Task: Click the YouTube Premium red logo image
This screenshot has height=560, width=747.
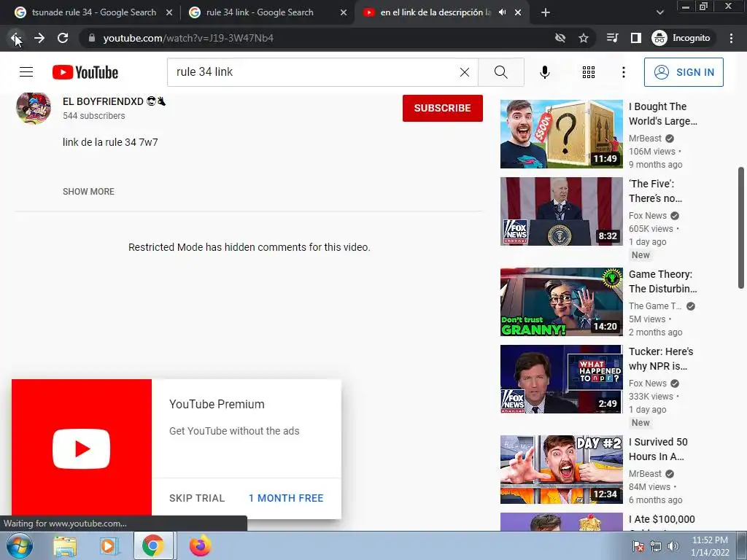Action: [x=82, y=448]
